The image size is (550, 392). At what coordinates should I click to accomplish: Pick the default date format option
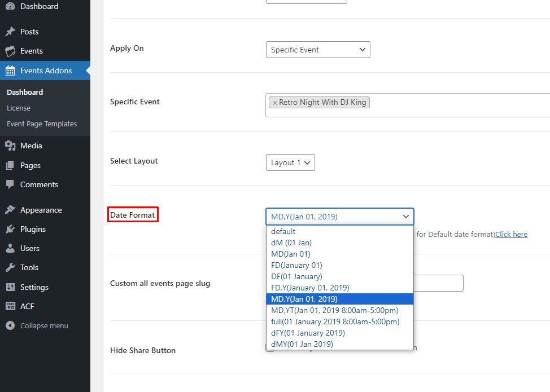(x=283, y=231)
